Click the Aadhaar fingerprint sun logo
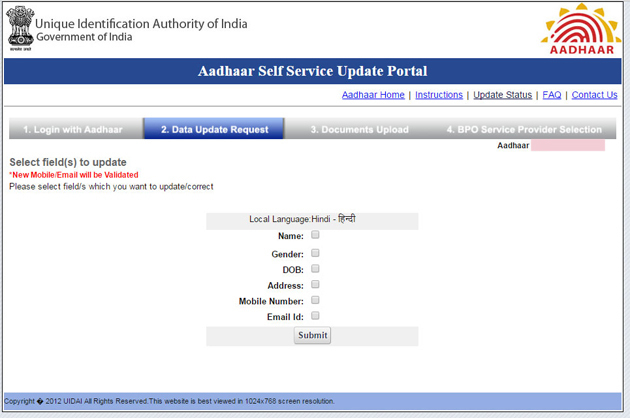 pos(581,29)
